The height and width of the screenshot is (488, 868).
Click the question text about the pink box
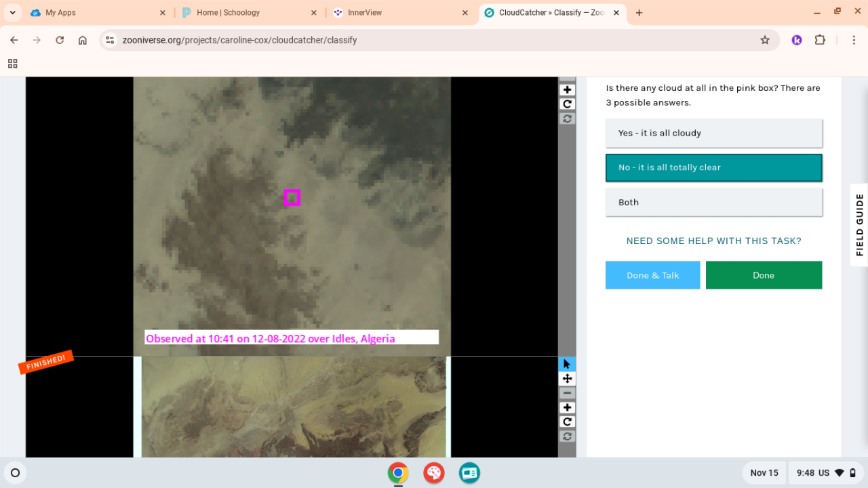713,95
